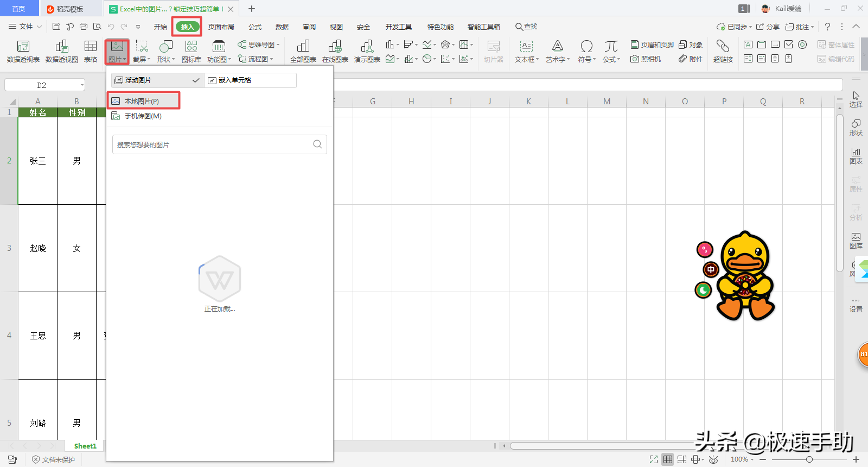This screenshot has height=467, width=868.
Task: Open the 查找 search command
Action: [x=526, y=27]
